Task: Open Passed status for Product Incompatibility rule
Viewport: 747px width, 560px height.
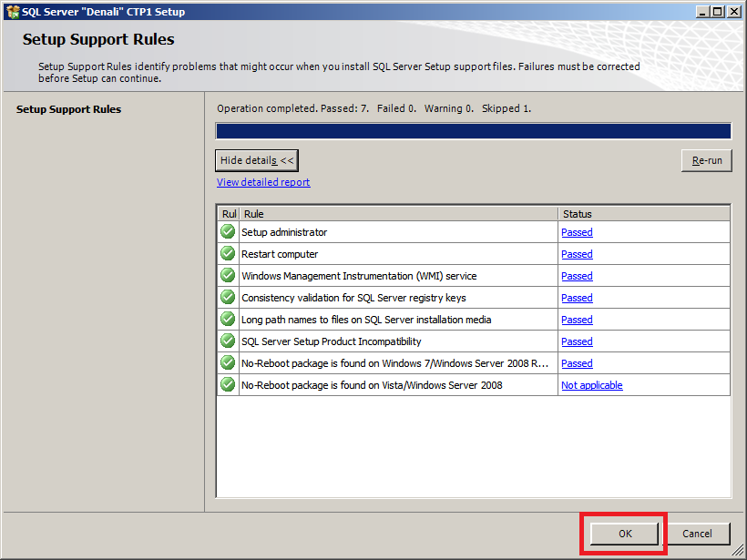Action: (577, 341)
